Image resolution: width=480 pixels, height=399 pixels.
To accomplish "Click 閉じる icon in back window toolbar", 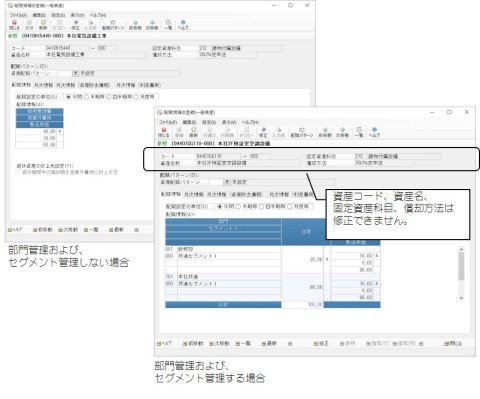I will coord(14,25).
